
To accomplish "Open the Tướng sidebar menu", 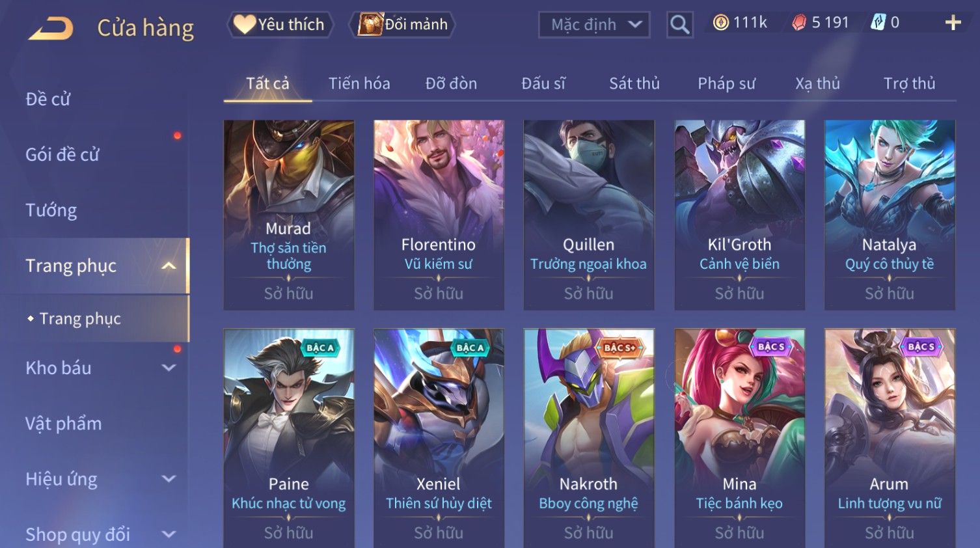I will pos(51,210).
